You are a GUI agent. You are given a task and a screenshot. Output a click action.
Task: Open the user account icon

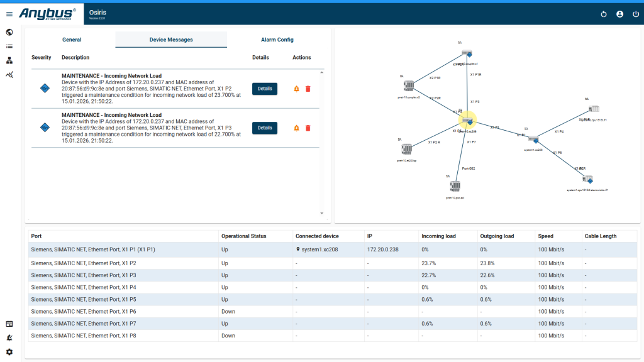pos(619,14)
